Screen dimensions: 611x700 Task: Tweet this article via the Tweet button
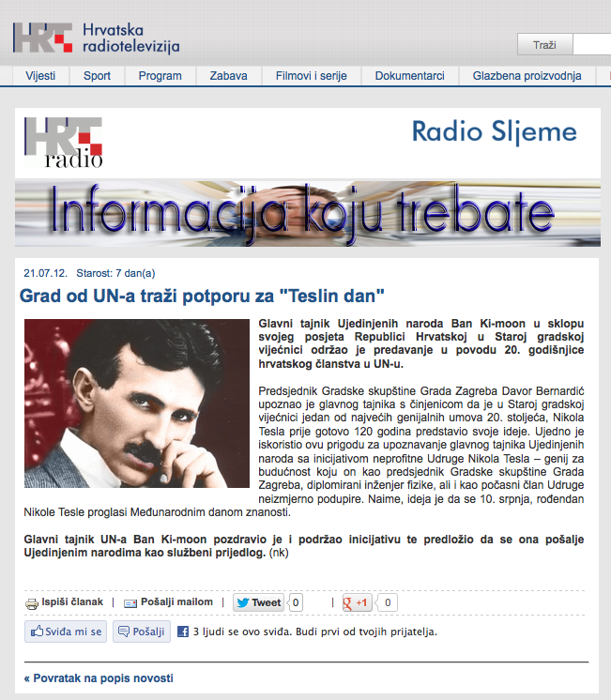coord(259,602)
